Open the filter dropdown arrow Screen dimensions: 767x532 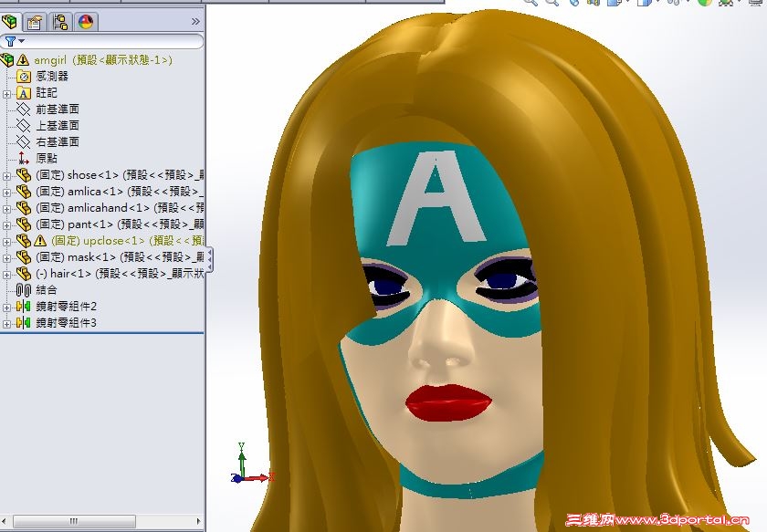click(21, 41)
